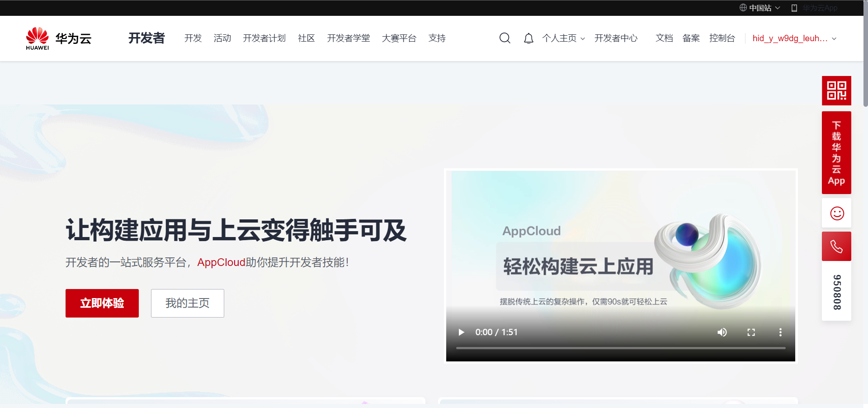This screenshot has width=868, height=408.
Task: Show the QR code panel
Action: coord(836,90)
